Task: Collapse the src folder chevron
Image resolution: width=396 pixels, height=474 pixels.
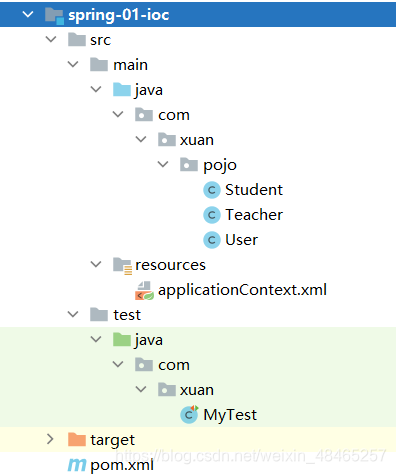Action: point(51,39)
